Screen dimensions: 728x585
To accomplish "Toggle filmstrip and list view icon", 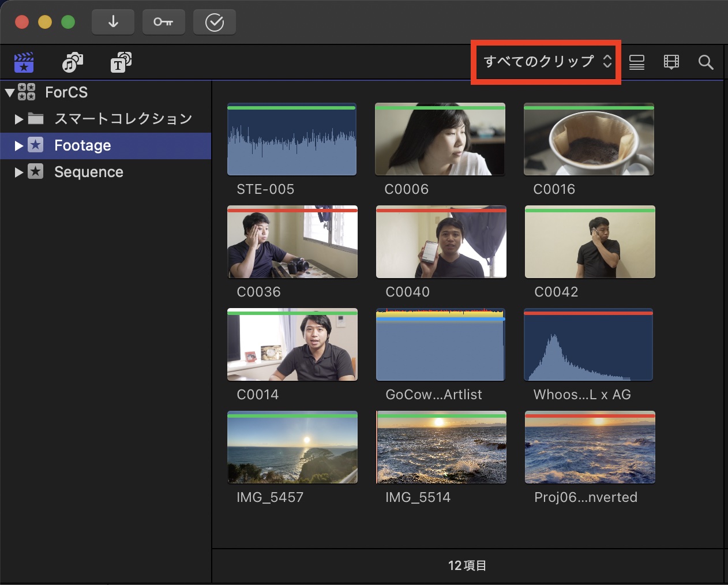I will pyautogui.click(x=637, y=62).
